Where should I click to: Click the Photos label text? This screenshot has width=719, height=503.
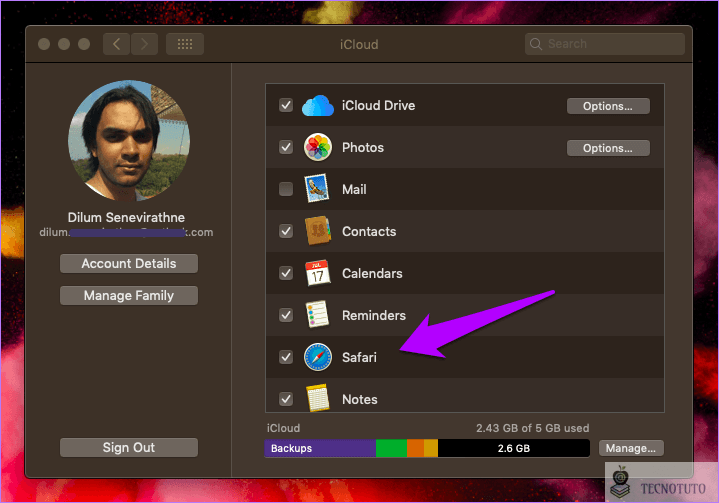[363, 148]
